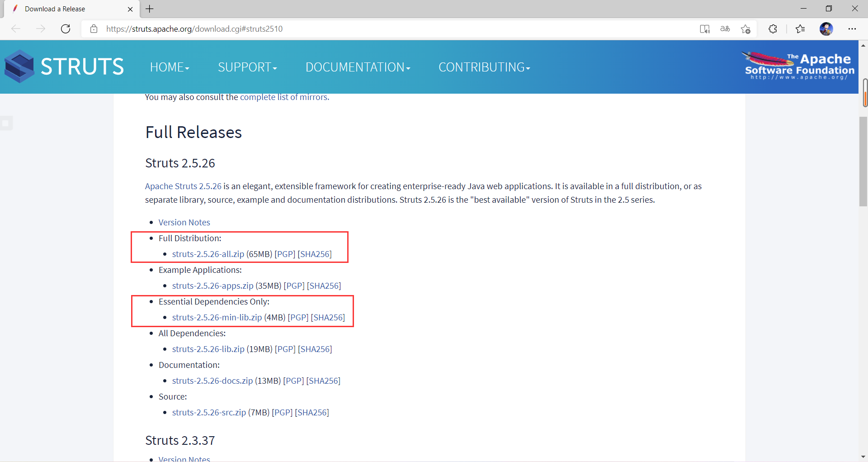Open PGP signature for struts-2.5.26-docs.zip
Viewport: 868px width, 462px height.
point(294,381)
